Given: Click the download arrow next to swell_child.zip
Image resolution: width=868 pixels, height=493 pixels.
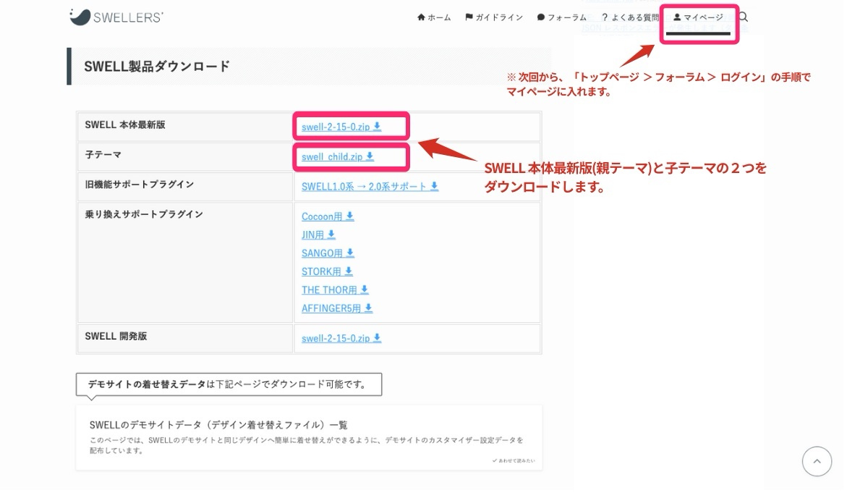Looking at the screenshot, I should coord(370,156).
